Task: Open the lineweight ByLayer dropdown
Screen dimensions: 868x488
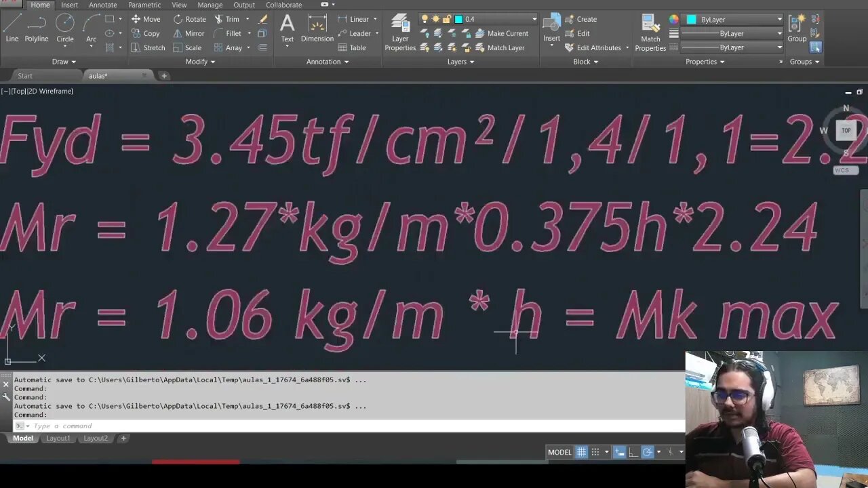Action: [x=732, y=33]
